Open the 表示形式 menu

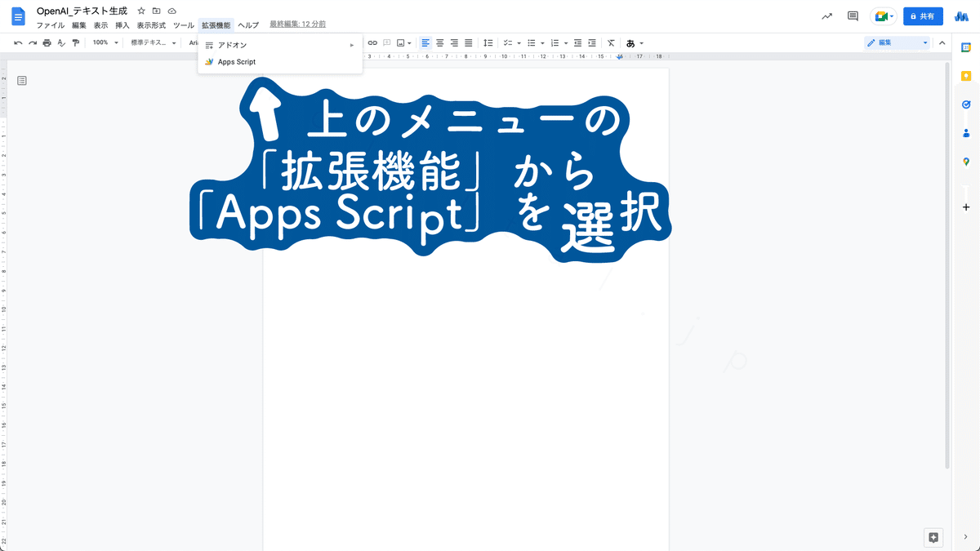click(151, 25)
